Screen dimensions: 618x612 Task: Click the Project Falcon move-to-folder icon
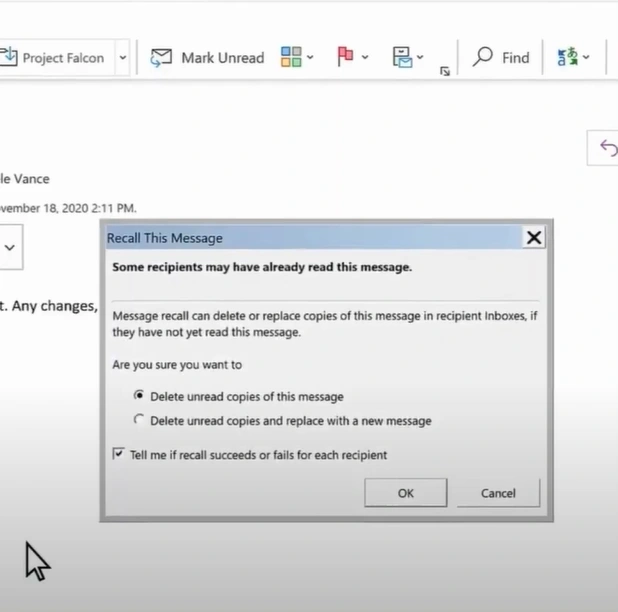point(9,57)
